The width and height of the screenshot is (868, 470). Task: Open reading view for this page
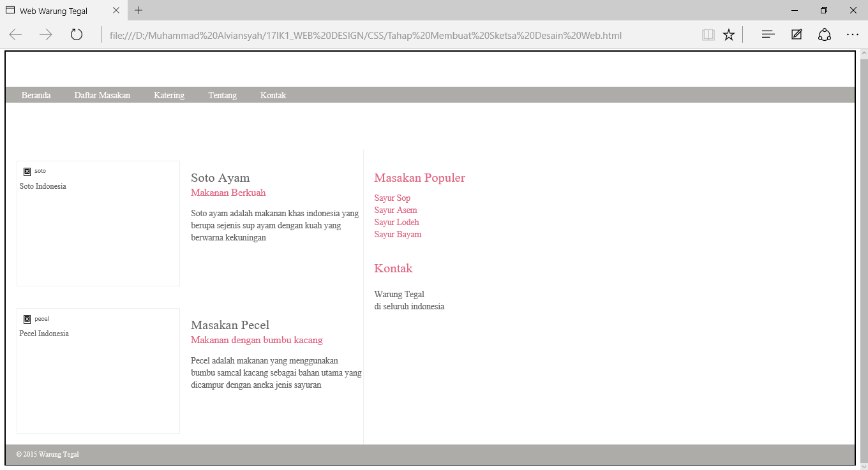pos(708,34)
